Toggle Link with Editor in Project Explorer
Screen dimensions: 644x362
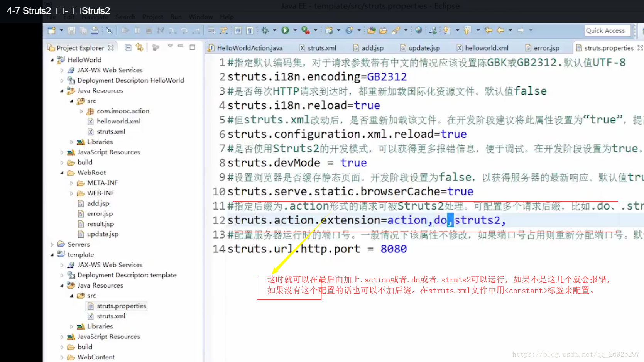pos(139,47)
